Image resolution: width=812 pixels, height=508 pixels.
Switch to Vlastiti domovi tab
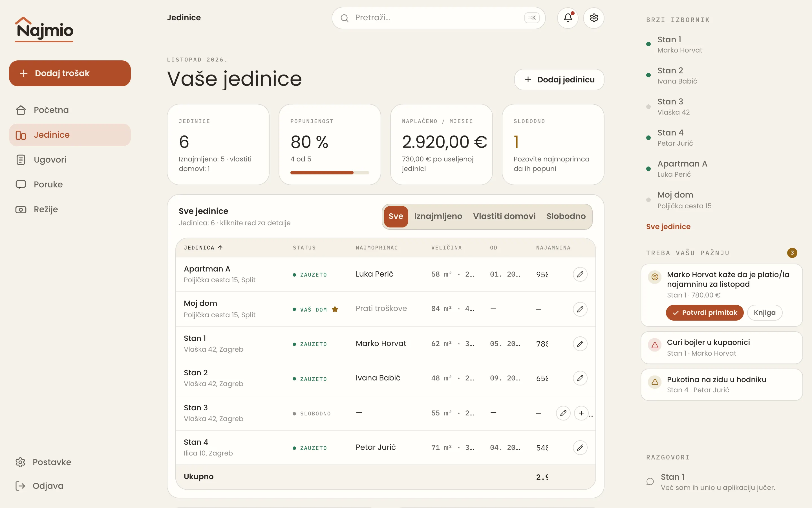pos(504,216)
